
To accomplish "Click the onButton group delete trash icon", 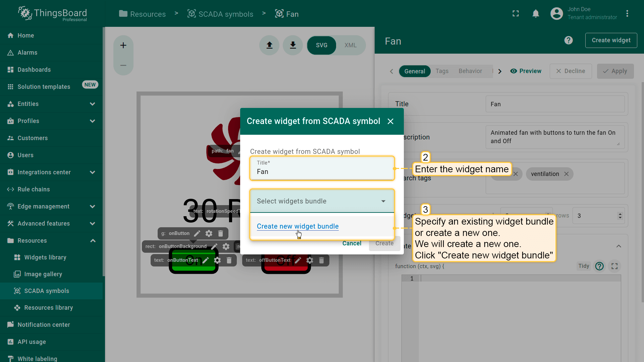I will [x=220, y=233].
